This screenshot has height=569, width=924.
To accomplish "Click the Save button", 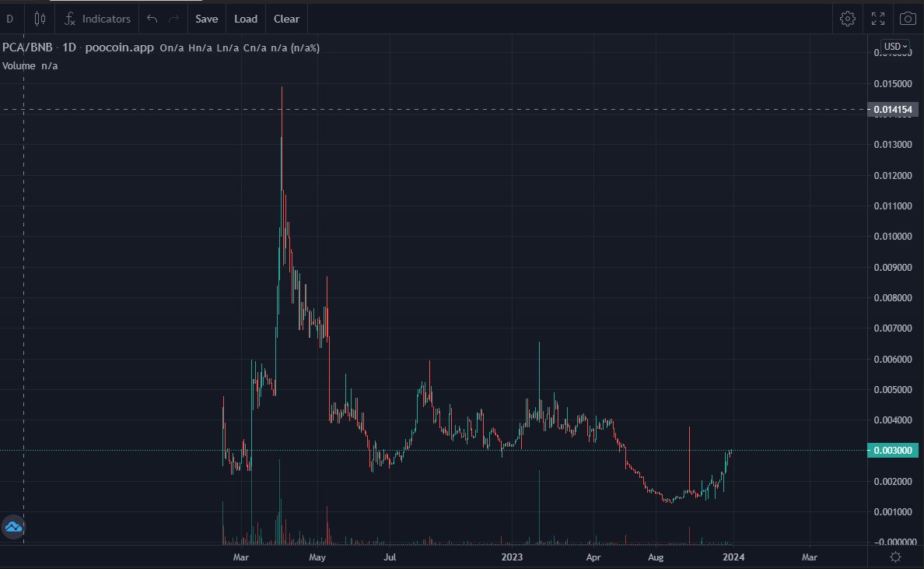I will 206,18.
